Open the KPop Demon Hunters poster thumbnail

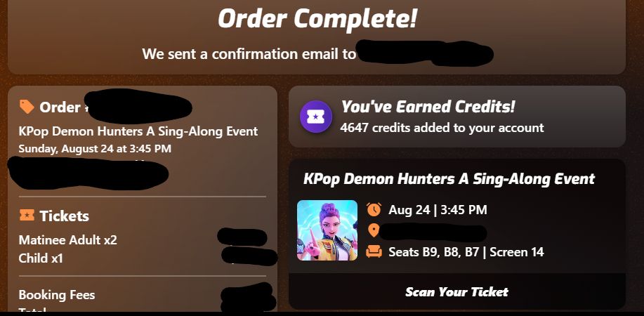[x=327, y=230]
